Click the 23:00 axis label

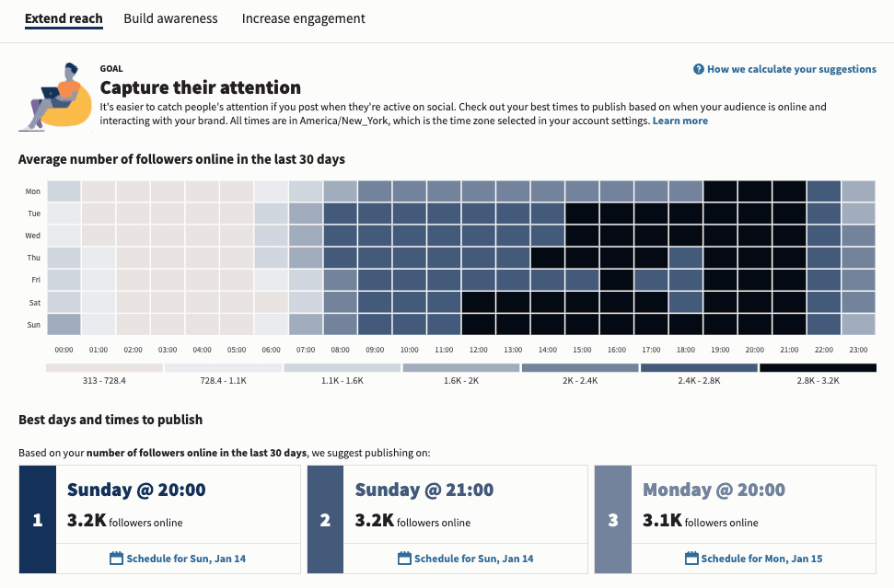coord(858,349)
